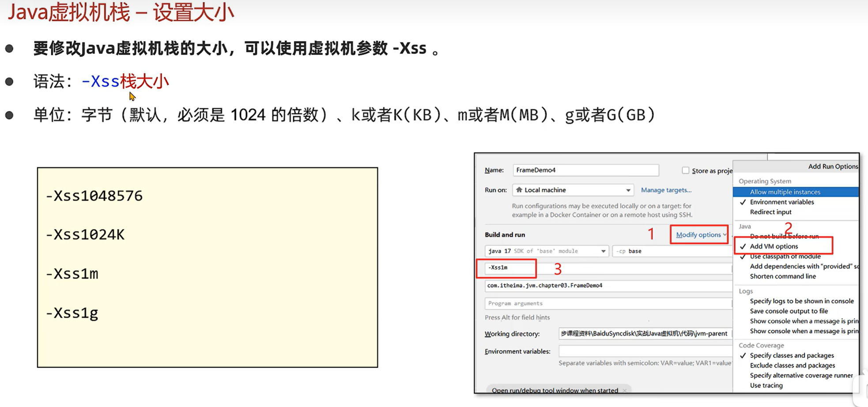This screenshot has height=407, width=868.
Task: Uncheck Specify classes and packages option
Action: [x=791, y=355]
